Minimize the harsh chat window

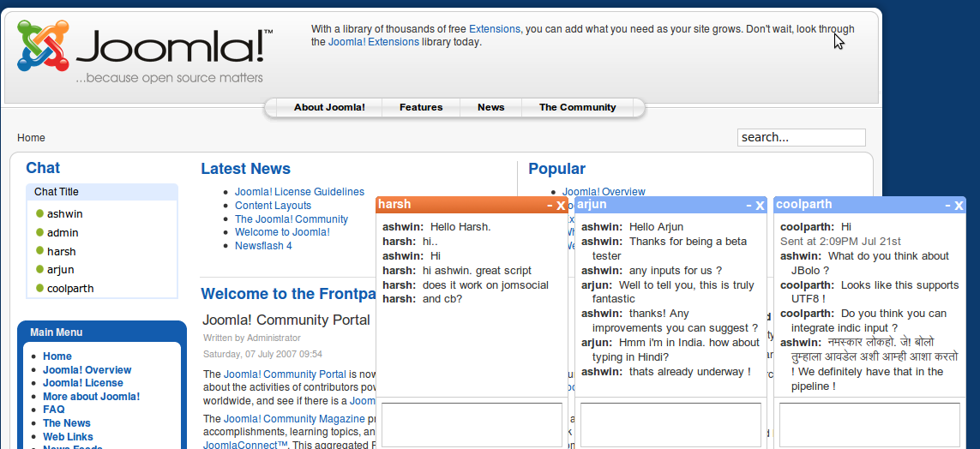(x=550, y=206)
